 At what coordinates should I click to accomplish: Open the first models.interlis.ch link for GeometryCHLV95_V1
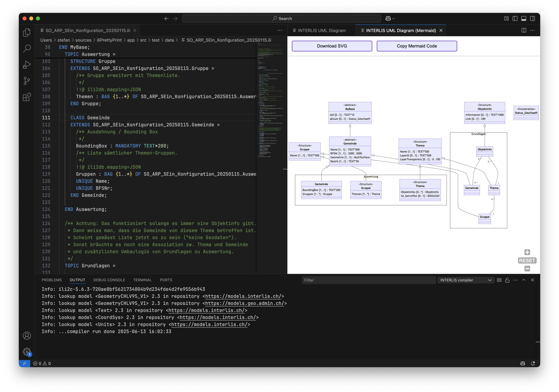click(243, 296)
